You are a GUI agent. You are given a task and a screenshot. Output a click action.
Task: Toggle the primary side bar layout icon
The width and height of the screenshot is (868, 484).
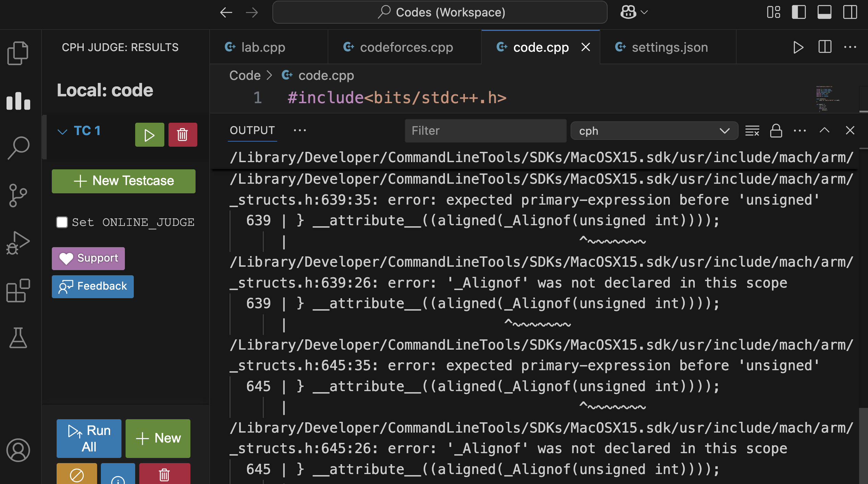[798, 12]
